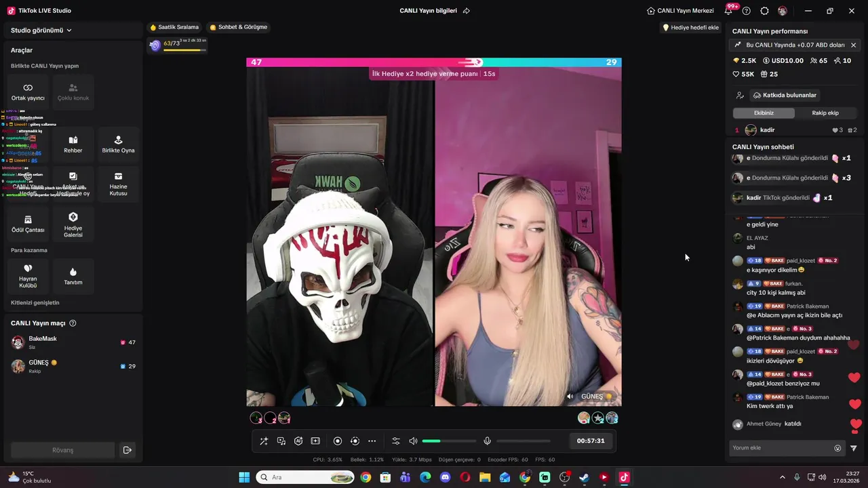Image resolution: width=868 pixels, height=488 pixels.
Task: Expand the Studio görünümü dropdown
Action: tap(41, 30)
